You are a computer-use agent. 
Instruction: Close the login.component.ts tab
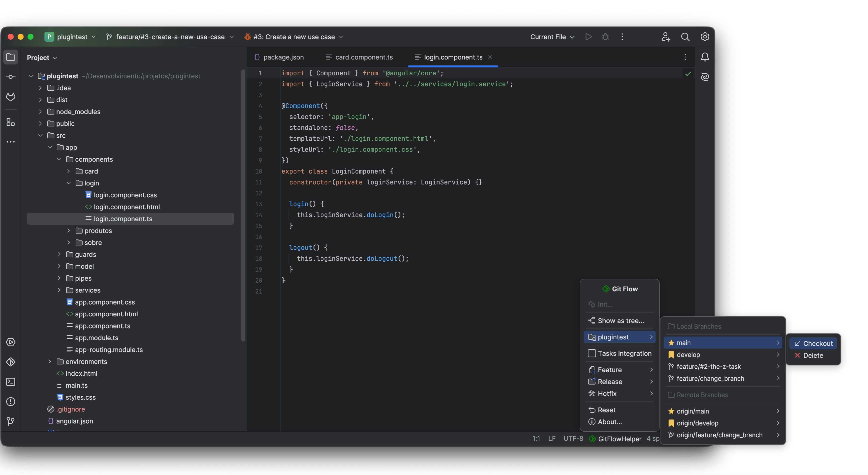(490, 57)
